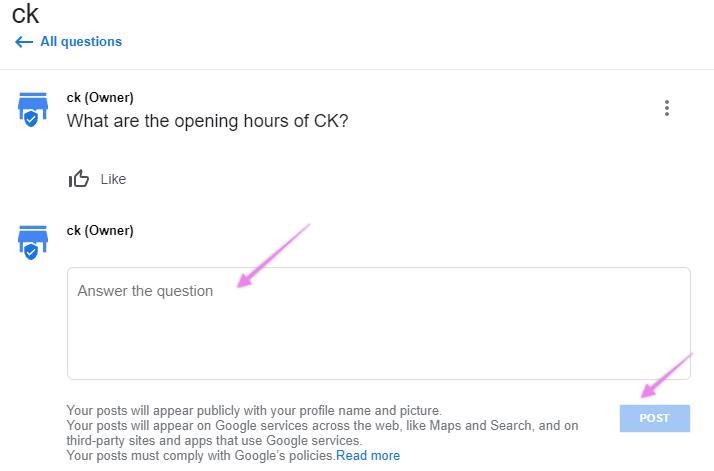
Task: Click the back arrow icon
Action: pyautogui.click(x=24, y=42)
